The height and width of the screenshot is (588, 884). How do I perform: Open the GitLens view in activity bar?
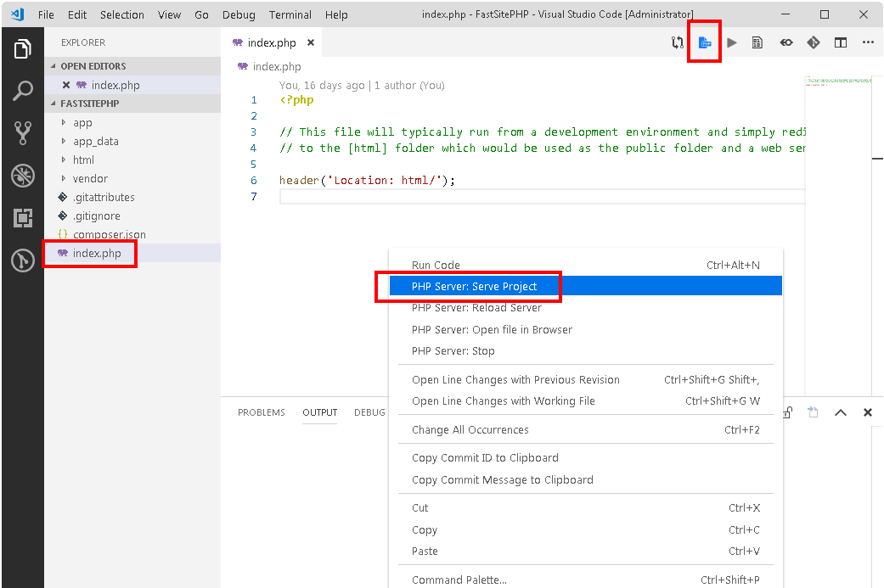click(x=23, y=260)
